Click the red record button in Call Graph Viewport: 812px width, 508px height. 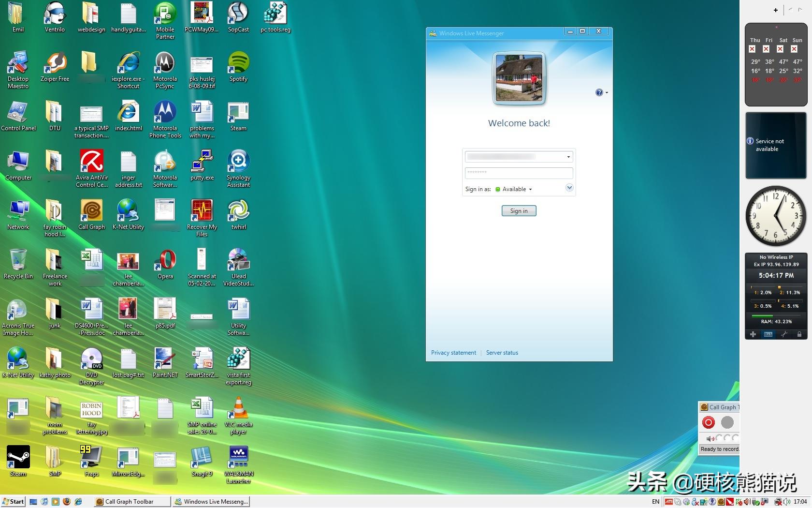coord(708,422)
